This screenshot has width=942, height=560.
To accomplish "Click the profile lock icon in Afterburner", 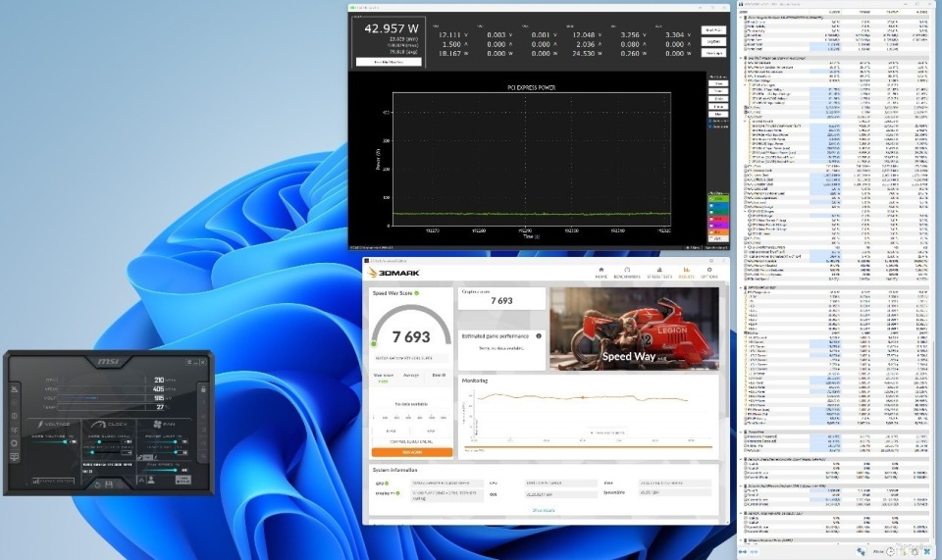I will click(x=203, y=389).
